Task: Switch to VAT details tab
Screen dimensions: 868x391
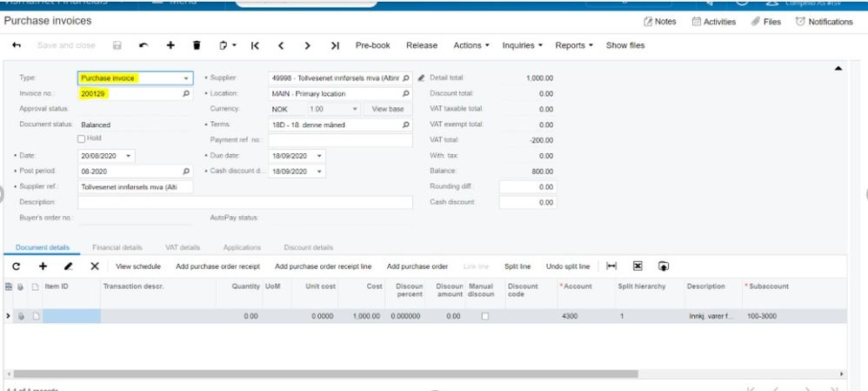Action: coord(183,247)
